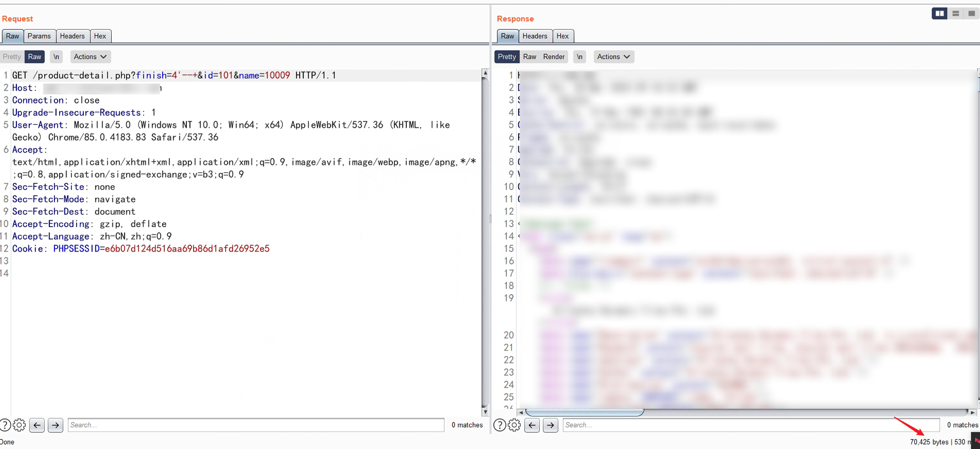Toggle response non-printable chars \n button
This screenshot has height=449, width=980.
(580, 57)
